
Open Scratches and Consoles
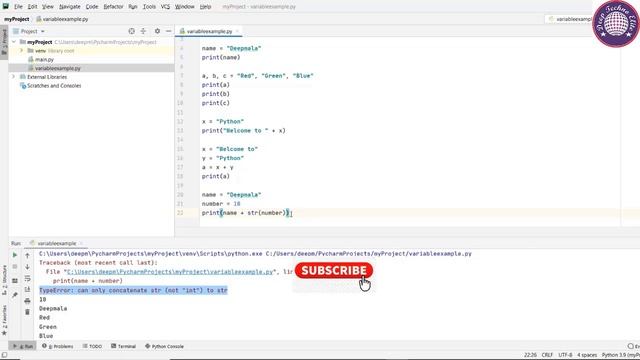54,86
